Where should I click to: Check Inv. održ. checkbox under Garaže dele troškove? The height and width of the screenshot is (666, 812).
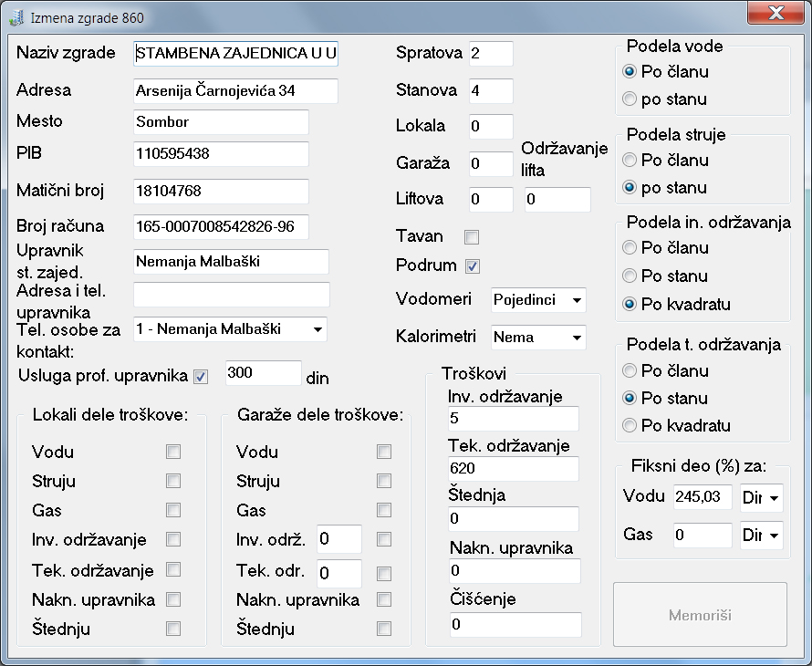pyautogui.click(x=384, y=539)
